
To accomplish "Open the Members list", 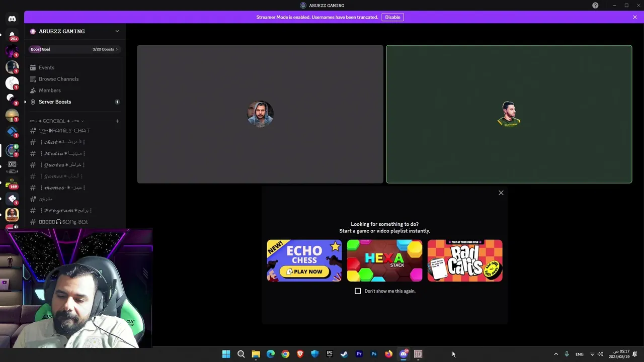I will [75, 90].
